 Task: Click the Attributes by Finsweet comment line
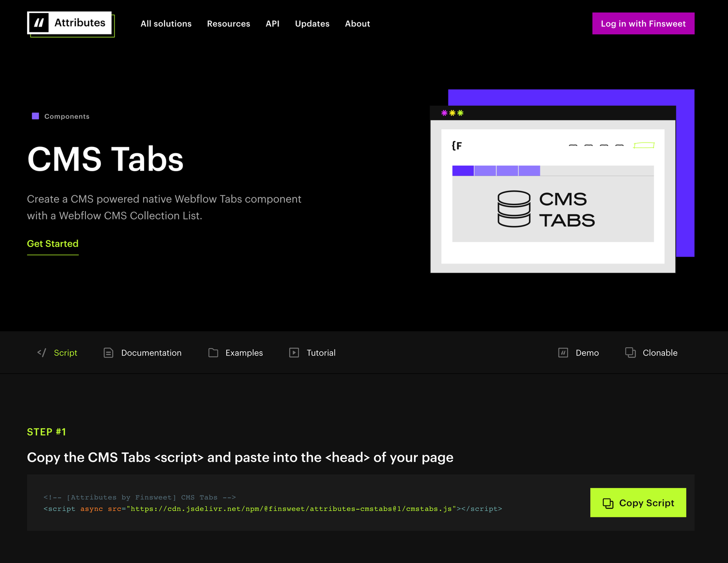tap(140, 498)
